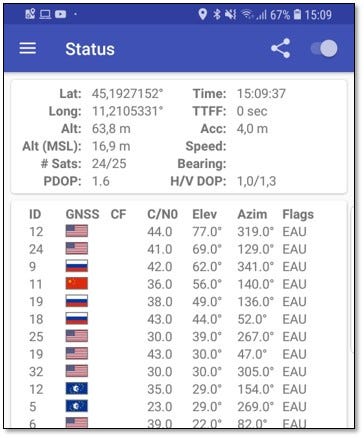Image resolution: width=364 pixels, height=438 pixels.
Task: Select satellite row with azimuth 319.0°
Action: click(x=182, y=231)
